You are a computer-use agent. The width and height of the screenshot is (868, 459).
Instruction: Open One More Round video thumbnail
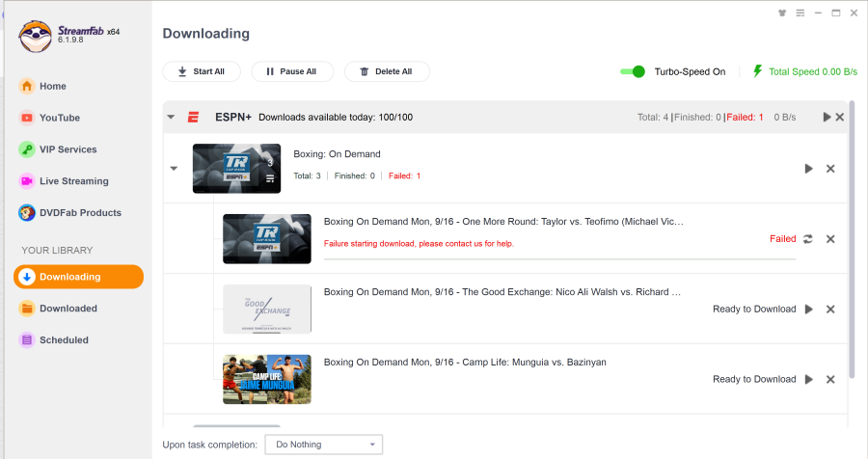click(267, 238)
